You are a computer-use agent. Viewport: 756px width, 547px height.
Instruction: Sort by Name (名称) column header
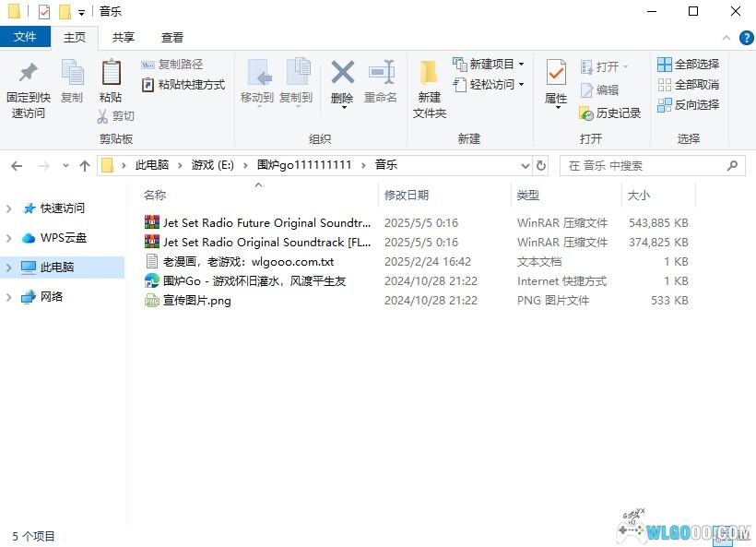point(155,196)
